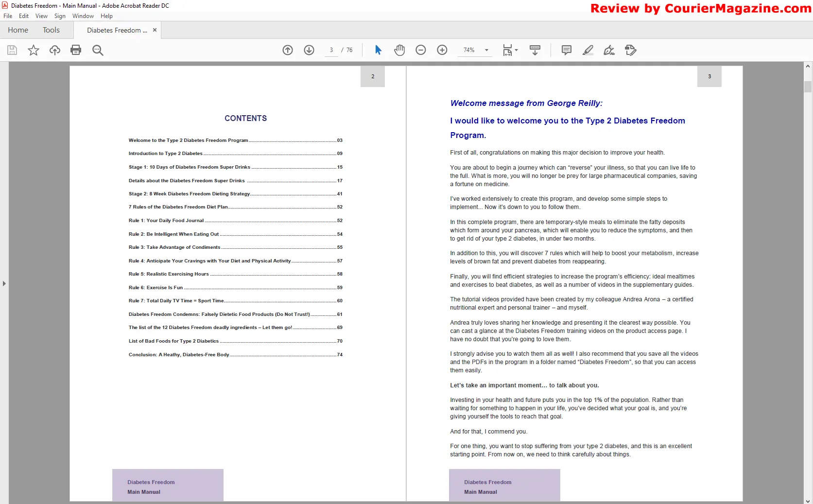Click the page number input field
Viewport: 813px width, 504px height.
point(331,50)
